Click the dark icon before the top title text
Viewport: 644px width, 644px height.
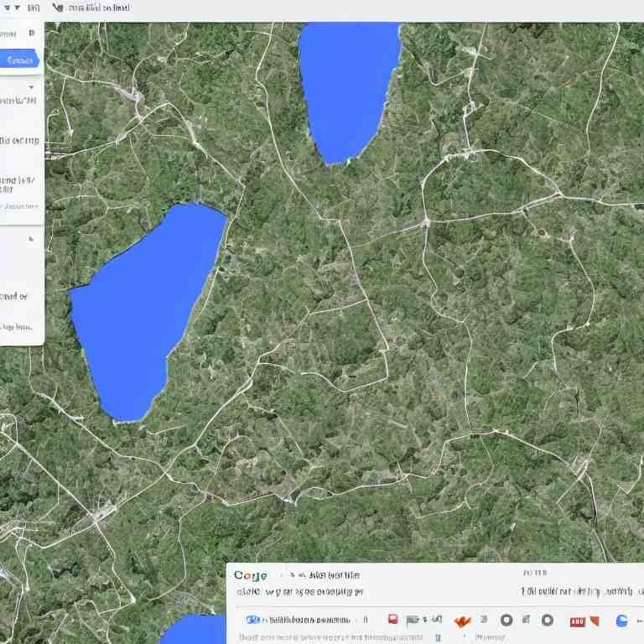pyautogui.click(x=58, y=8)
